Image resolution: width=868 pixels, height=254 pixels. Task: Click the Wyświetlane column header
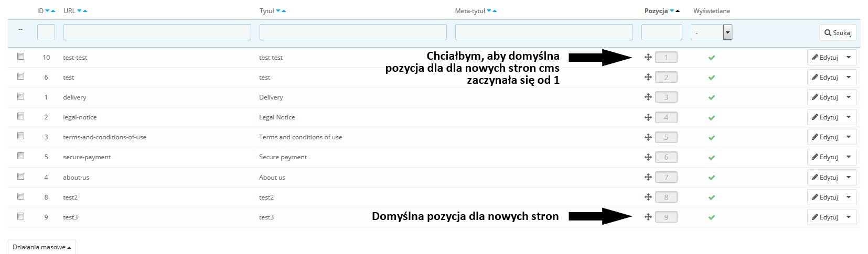(712, 11)
